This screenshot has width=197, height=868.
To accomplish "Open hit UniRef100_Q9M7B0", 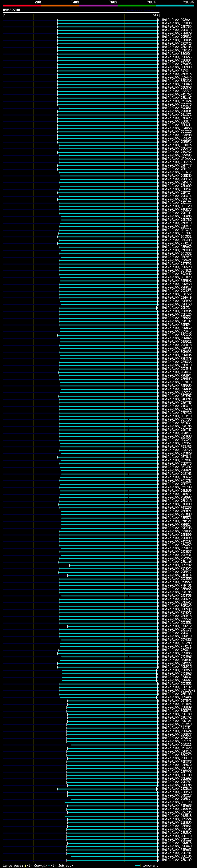I will coord(176,26).
